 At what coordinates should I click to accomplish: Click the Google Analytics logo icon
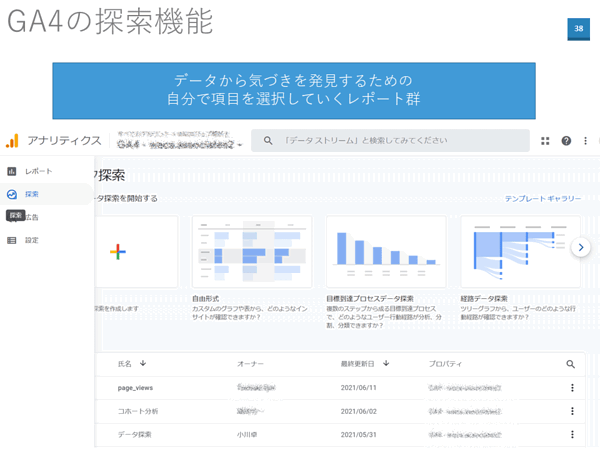(12, 141)
